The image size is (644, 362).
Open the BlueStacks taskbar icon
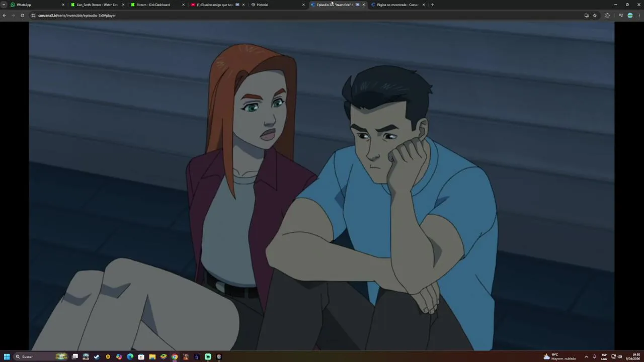click(164, 356)
